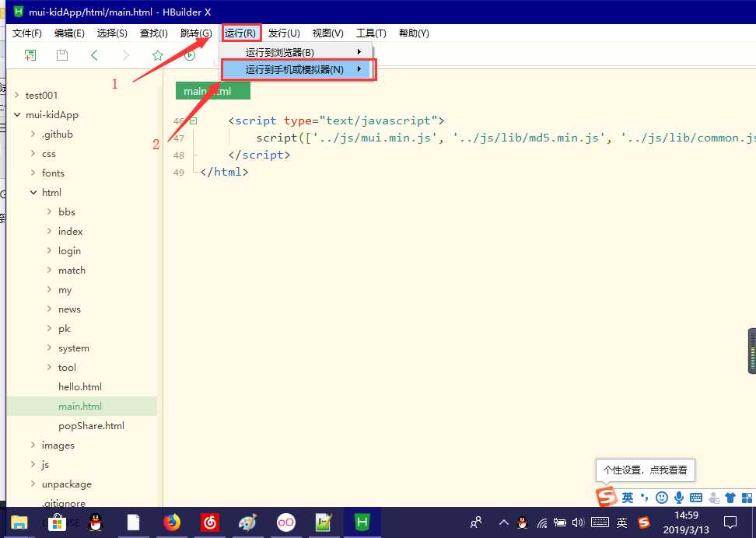Click the 个性设置，点我看看 tooltip
756x538 pixels.
pyautogui.click(x=645, y=470)
